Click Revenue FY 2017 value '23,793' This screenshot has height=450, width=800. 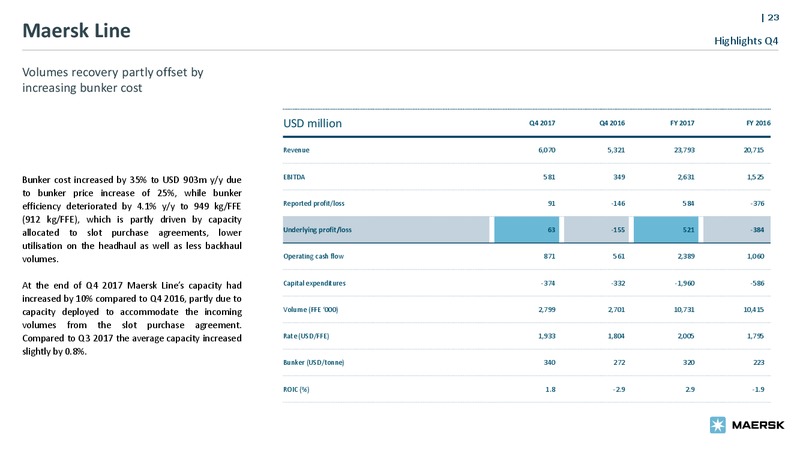coord(684,150)
